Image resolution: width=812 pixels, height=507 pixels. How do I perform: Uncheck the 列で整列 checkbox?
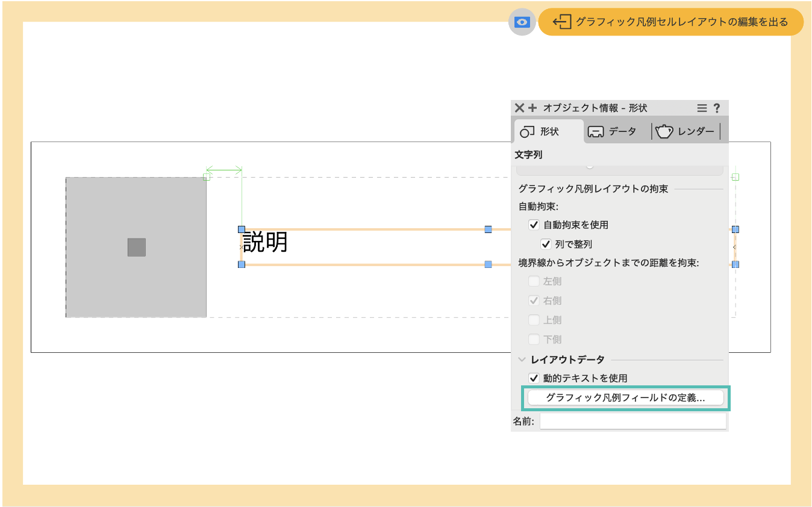point(546,244)
